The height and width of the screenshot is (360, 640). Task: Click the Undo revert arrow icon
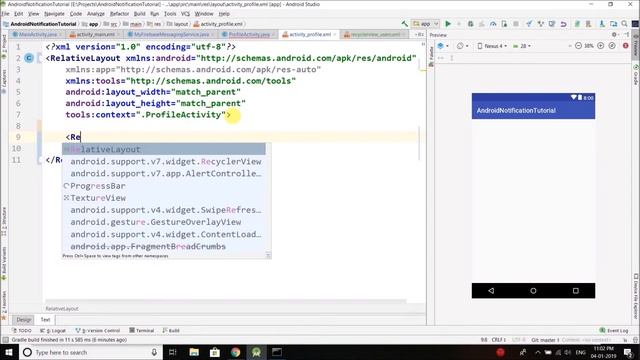[564, 24]
